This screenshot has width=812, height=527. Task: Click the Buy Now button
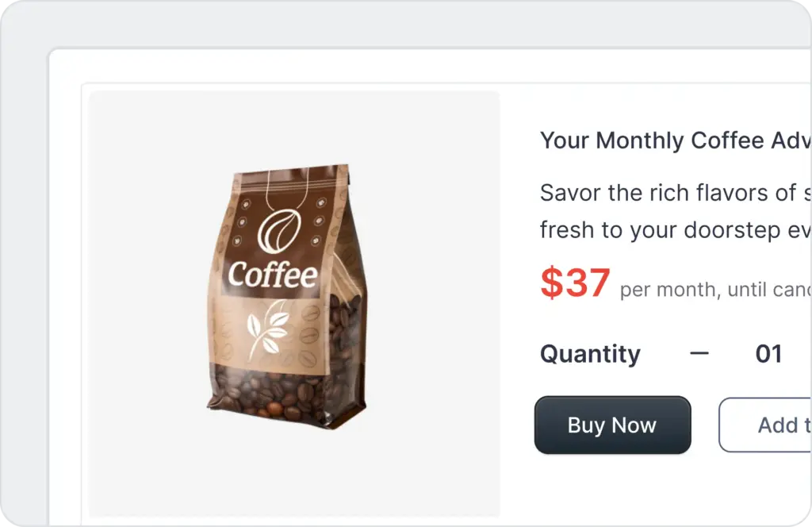coord(612,425)
